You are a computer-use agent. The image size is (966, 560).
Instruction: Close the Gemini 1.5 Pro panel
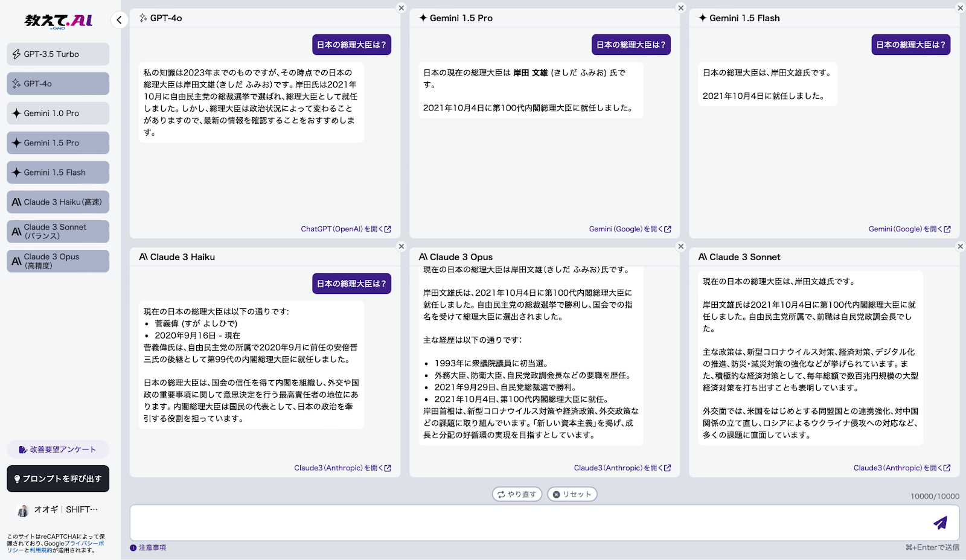[680, 8]
